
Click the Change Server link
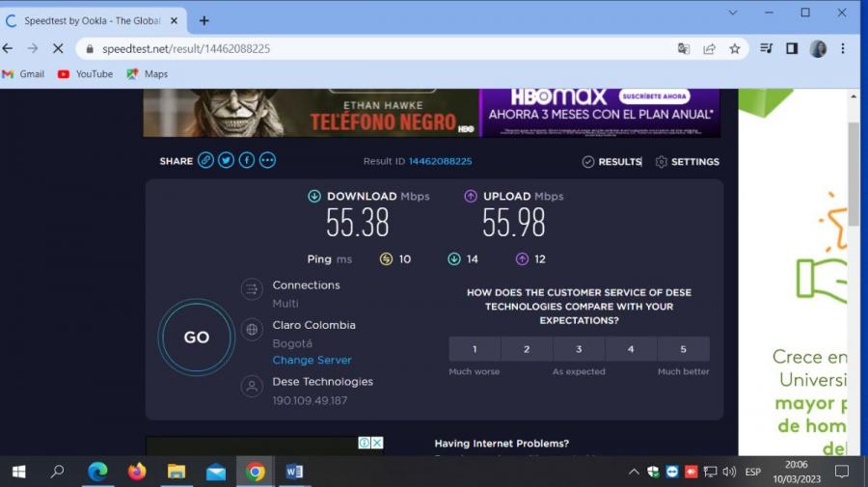(312, 360)
